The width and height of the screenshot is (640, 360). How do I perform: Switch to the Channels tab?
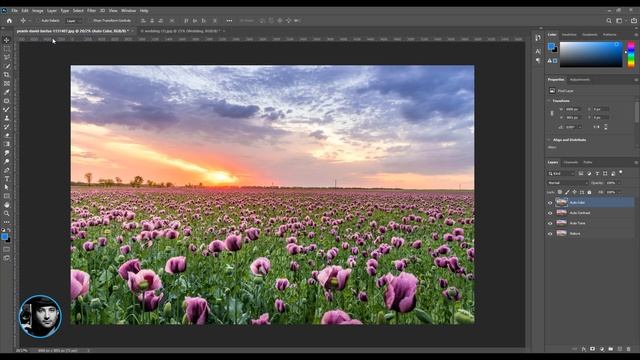coord(571,162)
